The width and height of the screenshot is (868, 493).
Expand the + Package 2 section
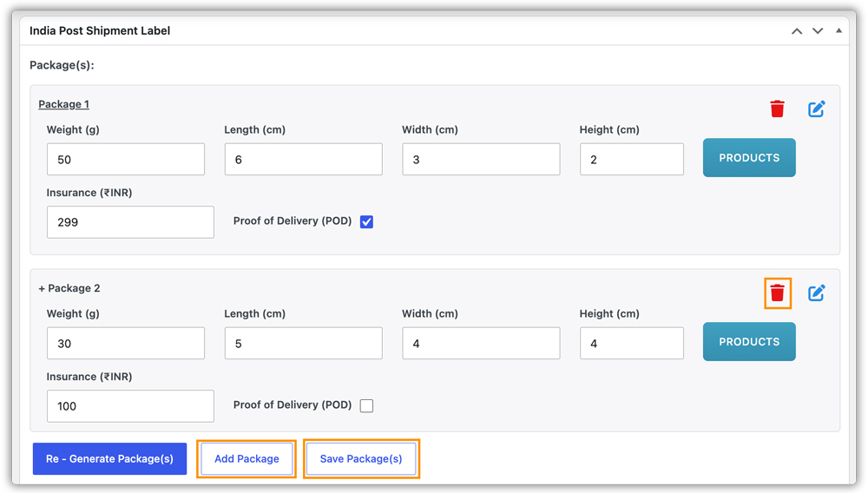[69, 288]
